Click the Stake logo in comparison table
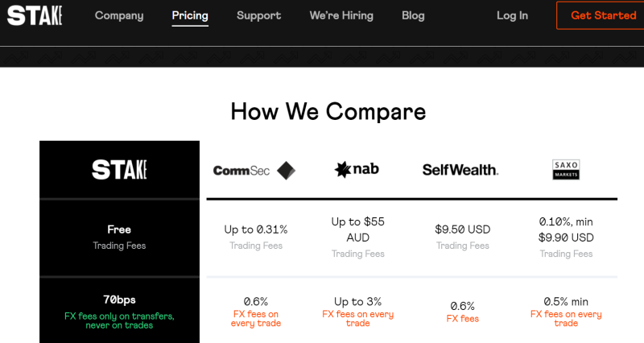 119,170
